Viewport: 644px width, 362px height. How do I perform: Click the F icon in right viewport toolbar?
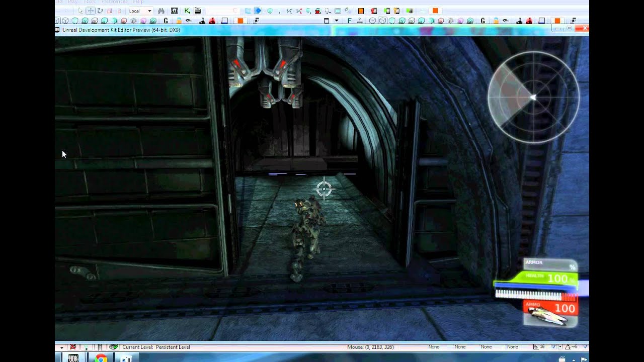349,21
